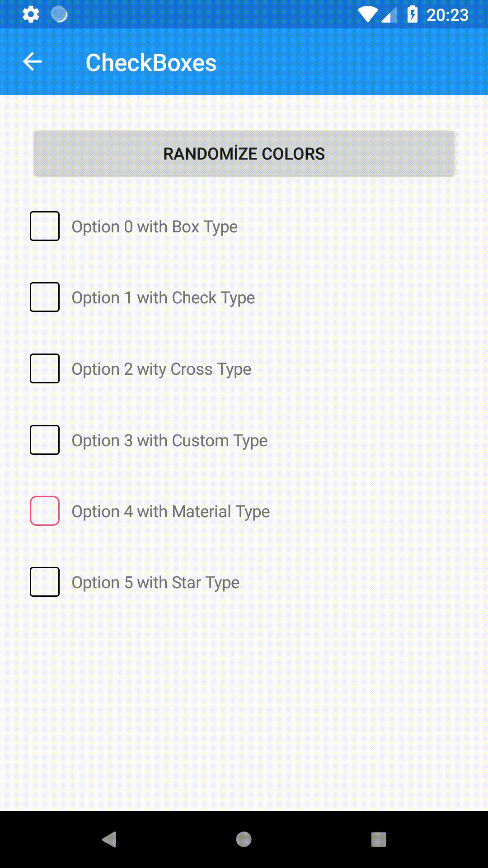Screen dimensions: 488x868
Task: Tap the circular spinner status icon
Action: (59, 14)
